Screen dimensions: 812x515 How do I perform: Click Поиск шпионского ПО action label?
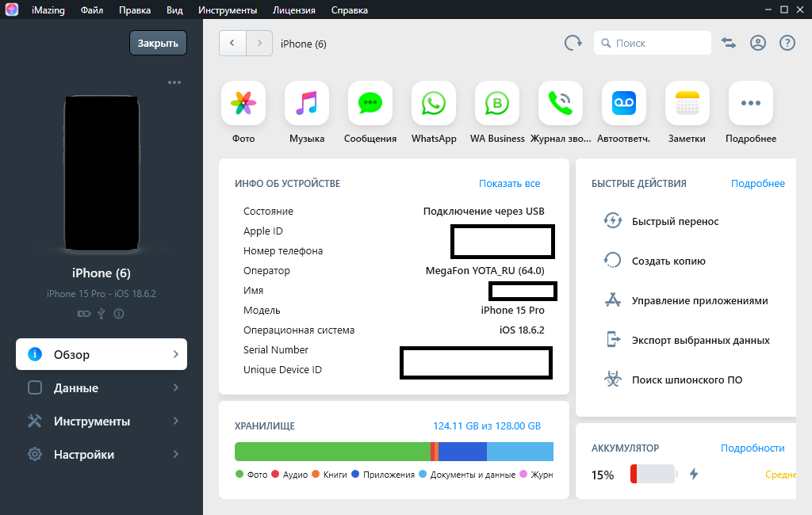688,380
